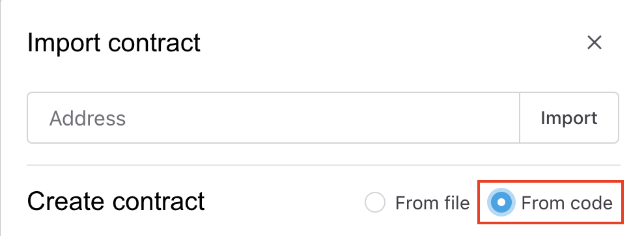The width and height of the screenshot is (644, 236).
Task: Click the From file label text
Action: click(x=432, y=203)
